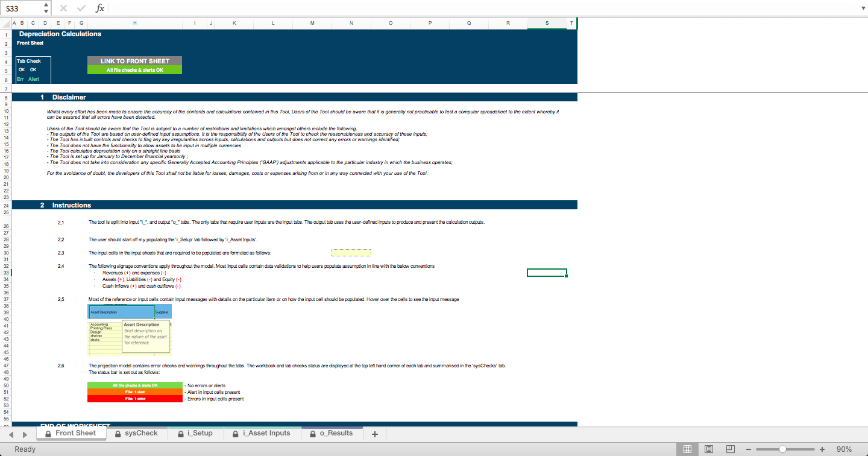Select column P header
Viewport: 868px width, 456px height.
430,23
